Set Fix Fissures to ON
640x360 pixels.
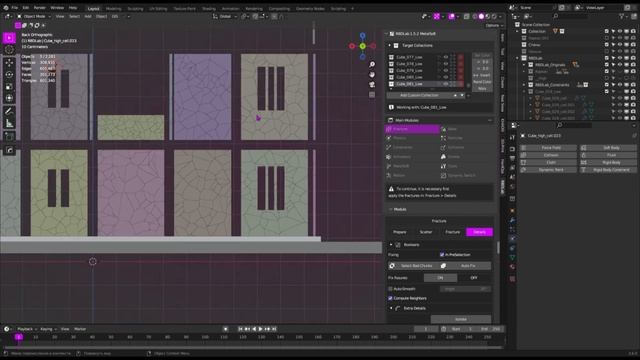pyautogui.click(x=440, y=278)
